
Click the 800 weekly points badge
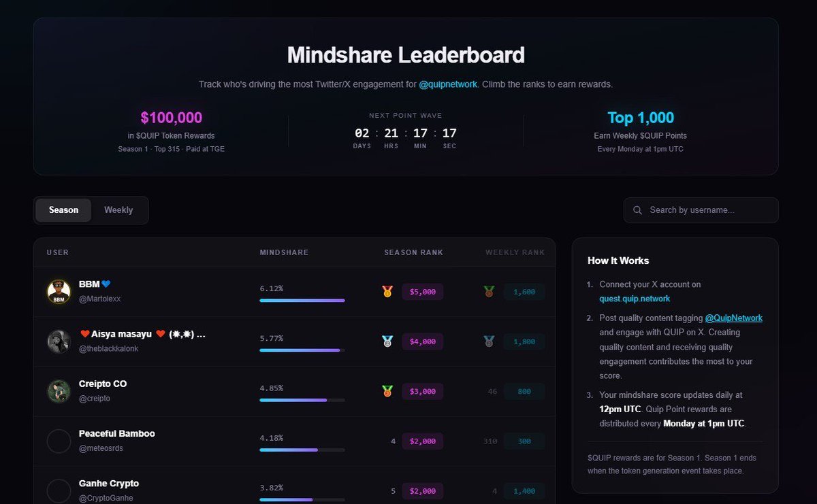point(524,391)
